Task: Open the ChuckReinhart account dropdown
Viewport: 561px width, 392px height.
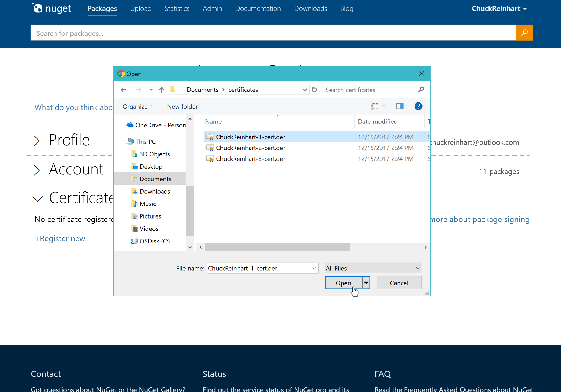Action: [x=499, y=8]
